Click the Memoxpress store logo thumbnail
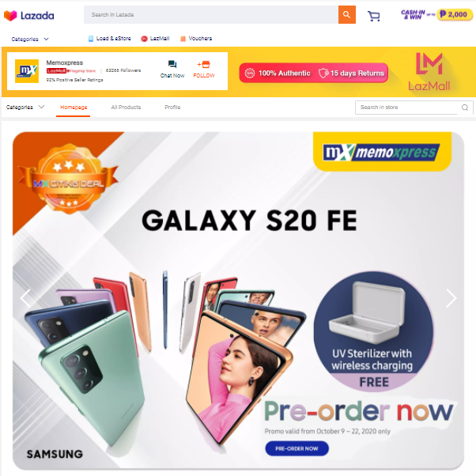 click(27, 71)
